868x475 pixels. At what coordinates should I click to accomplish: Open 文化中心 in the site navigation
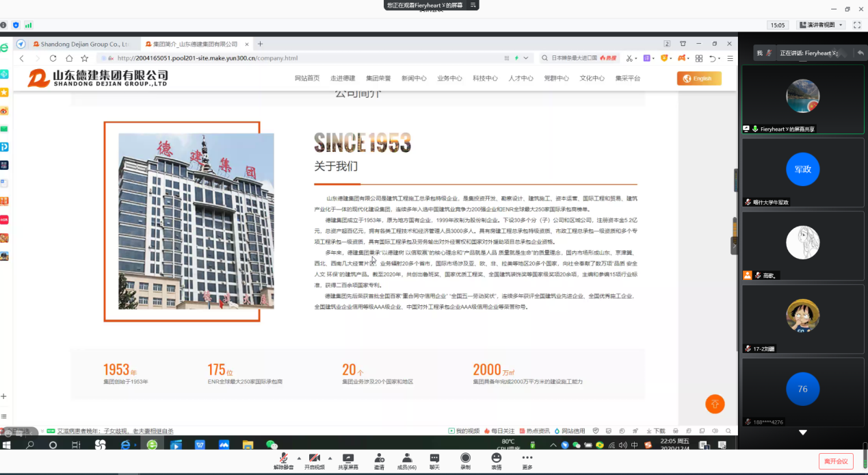pyautogui.click(x=592, y=78)
